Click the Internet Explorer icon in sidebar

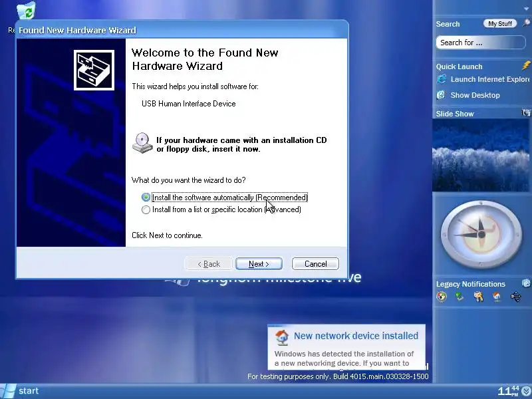pyautogui.click(x=442, y=79)
